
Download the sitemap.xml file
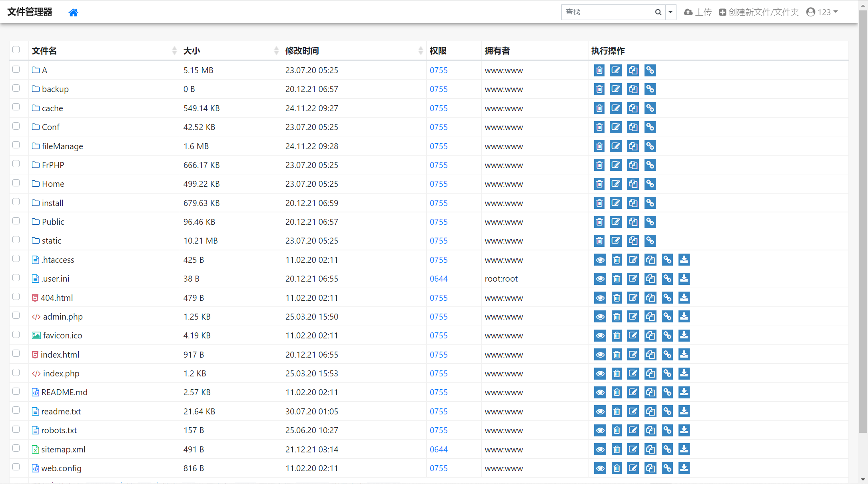coord(684,449)
